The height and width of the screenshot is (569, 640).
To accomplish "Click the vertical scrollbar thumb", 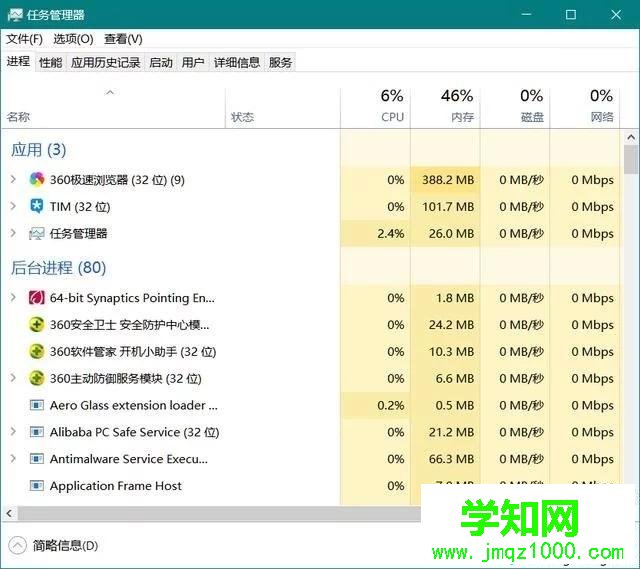I will coord(631,159).
